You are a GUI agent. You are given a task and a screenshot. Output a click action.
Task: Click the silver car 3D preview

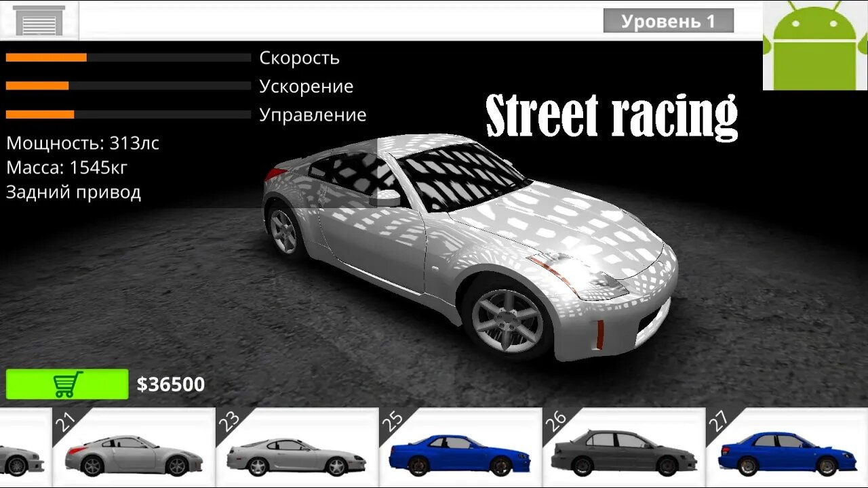pos(469,247)
